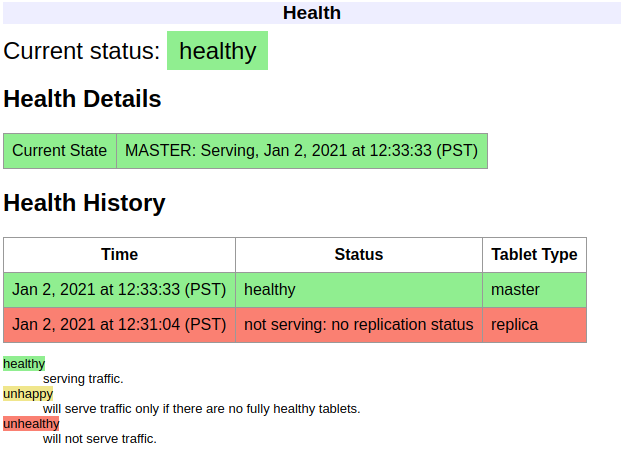The width and height of the screenshot is (621, 452).
Task: Select the 12:31:04 time cell in red row
Action: click(x=119, y=325)
